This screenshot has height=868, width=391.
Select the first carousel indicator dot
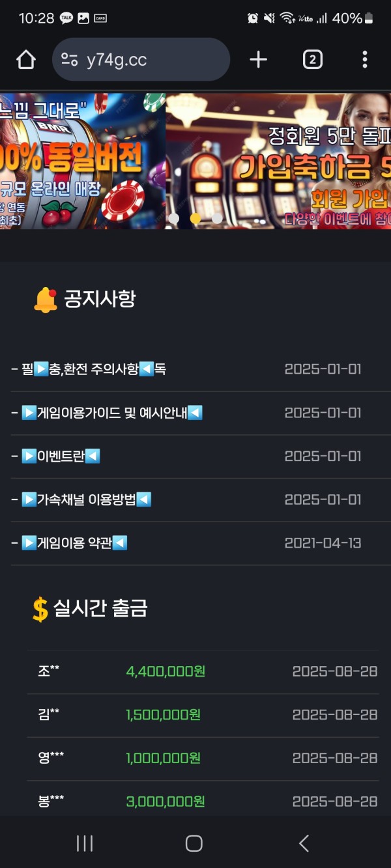[x=175, y=219]
